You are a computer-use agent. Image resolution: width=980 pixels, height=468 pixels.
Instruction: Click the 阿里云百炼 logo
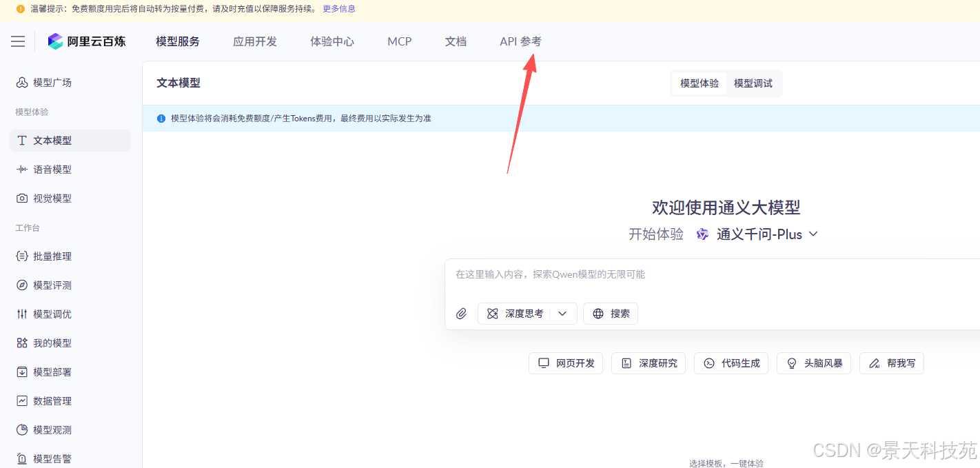[87, 41]
